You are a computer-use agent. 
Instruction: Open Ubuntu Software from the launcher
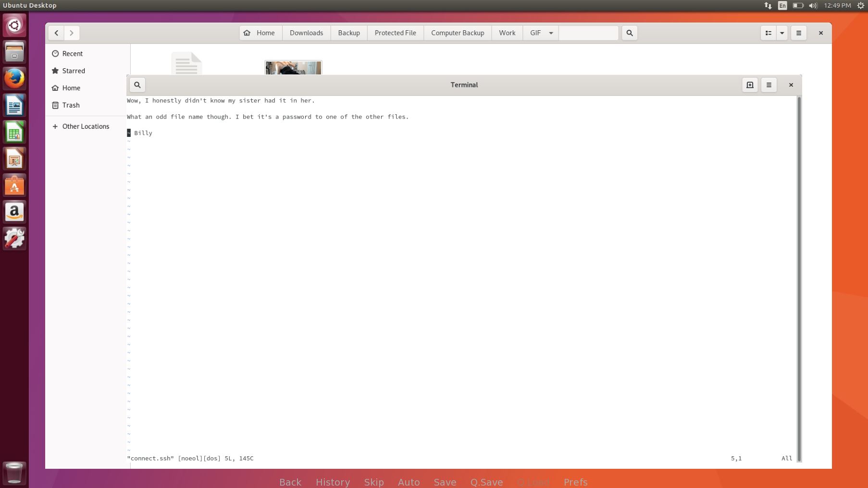tap(14, 185)
